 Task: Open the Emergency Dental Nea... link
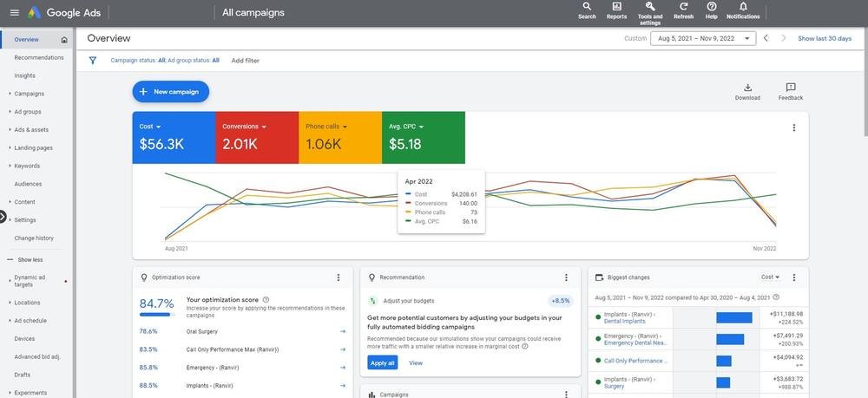click(635, 343)
